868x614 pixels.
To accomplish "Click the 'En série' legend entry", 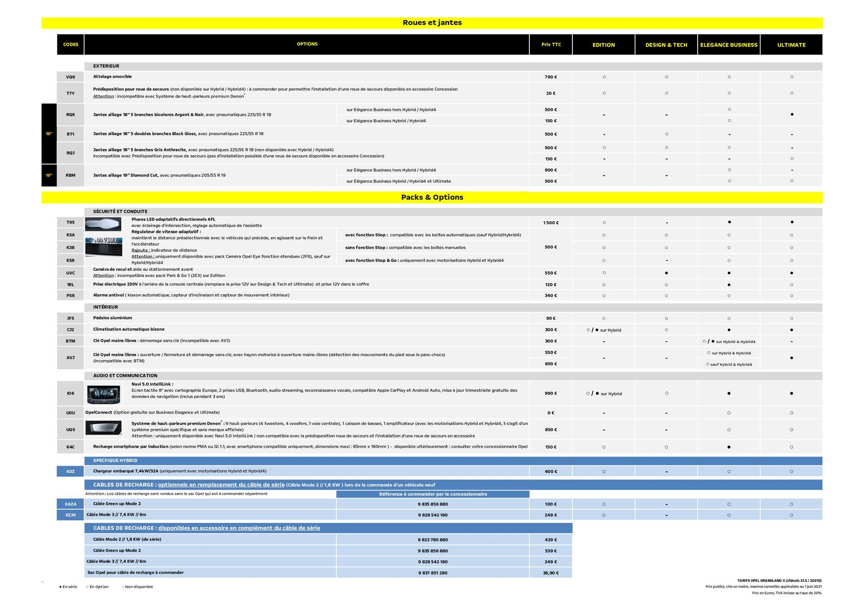I will (69, 587).
